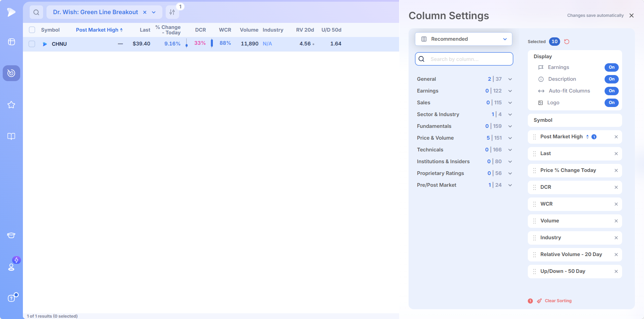The height and width of the screenshot is (319, 644).
Task: Sort by Post Market High column header
Action: [x=99, y=30]
